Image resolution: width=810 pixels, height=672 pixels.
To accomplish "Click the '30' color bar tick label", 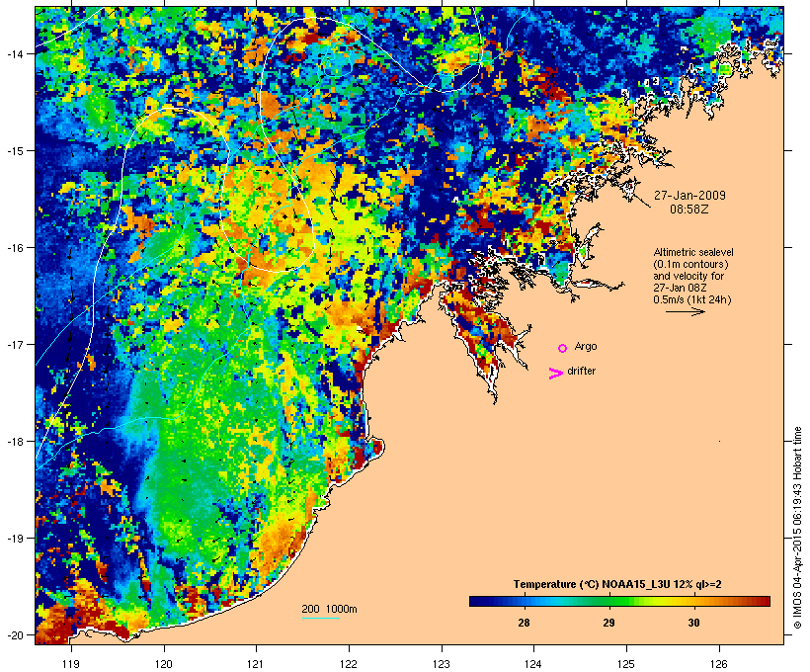I will click(x=693, y=623).
